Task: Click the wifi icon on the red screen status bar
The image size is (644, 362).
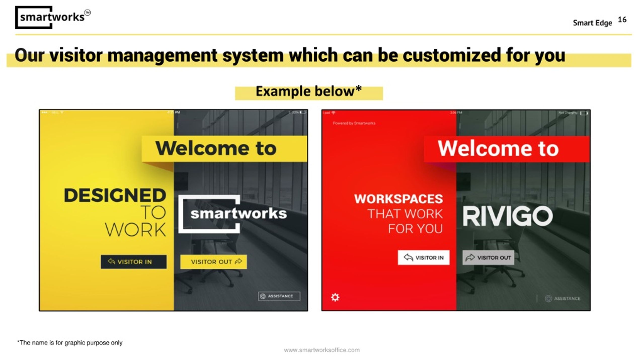Action: [334, 113]
